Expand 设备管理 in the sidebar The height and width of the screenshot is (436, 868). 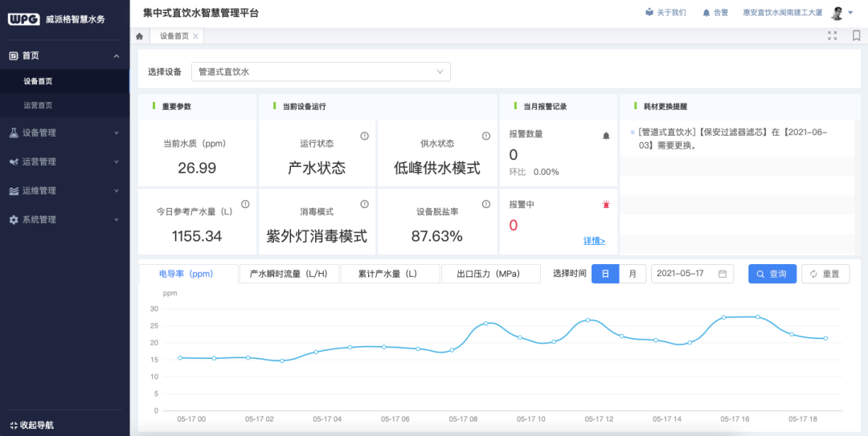click(x=64, y=132)
